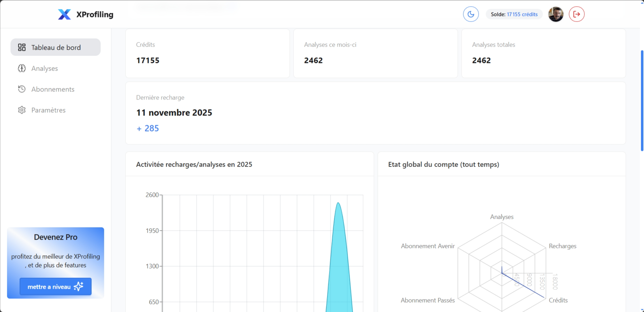Click the red logout icon
This screenshot has height=312, width=644.
point(577,14)
